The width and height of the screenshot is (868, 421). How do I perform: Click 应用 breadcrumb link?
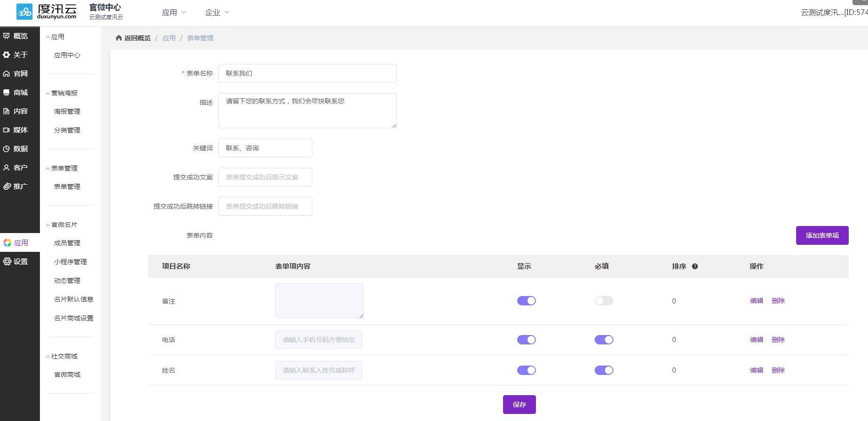coord(169,38)
